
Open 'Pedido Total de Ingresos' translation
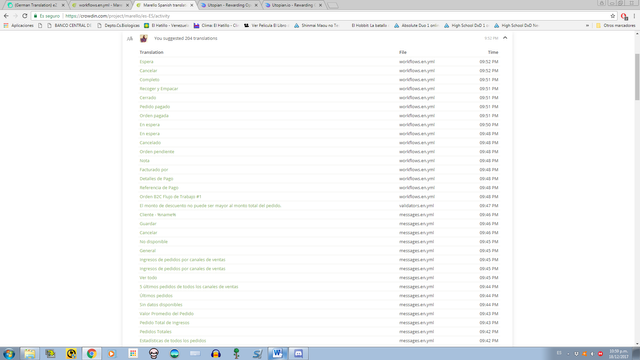[164, 322]
